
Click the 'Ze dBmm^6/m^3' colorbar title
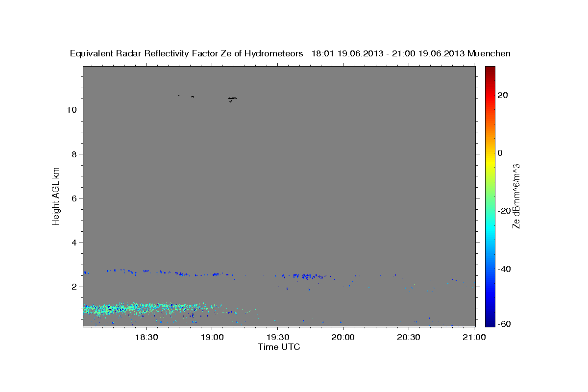click(x=516, y=196)
